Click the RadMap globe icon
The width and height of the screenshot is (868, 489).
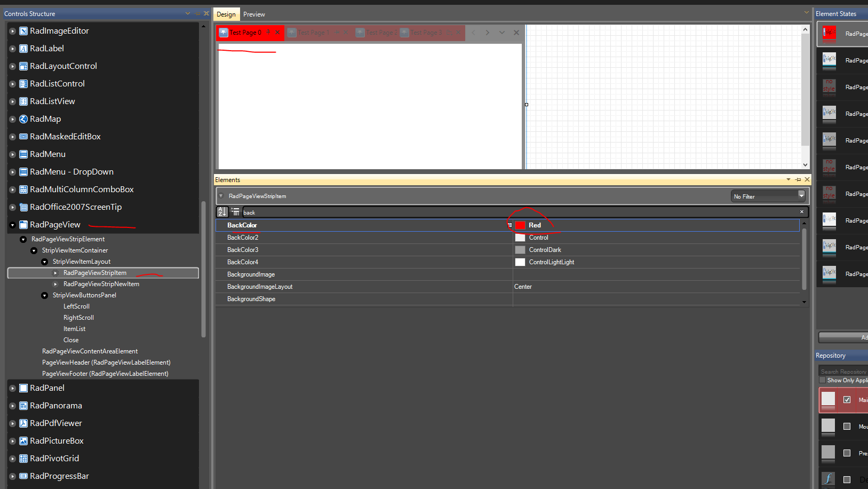point(23,119)
